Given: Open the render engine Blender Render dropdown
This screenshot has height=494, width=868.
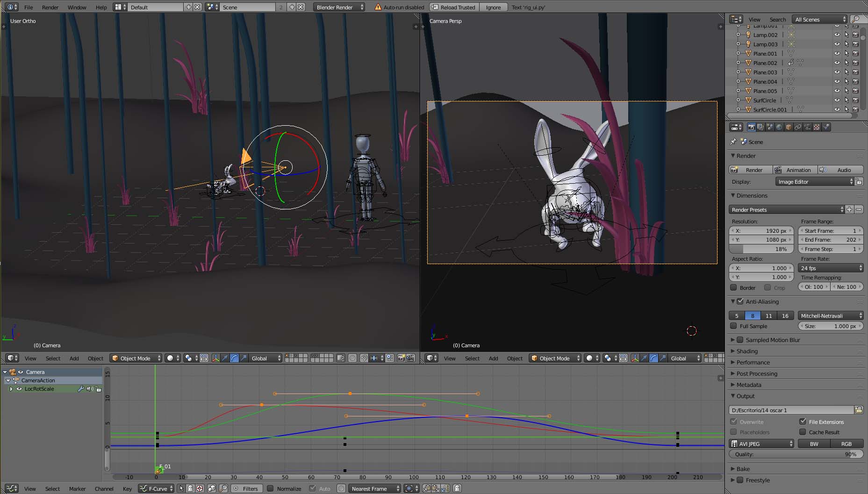Looking at the screenshot, I should pyautogui.click(x=340, y=7).
